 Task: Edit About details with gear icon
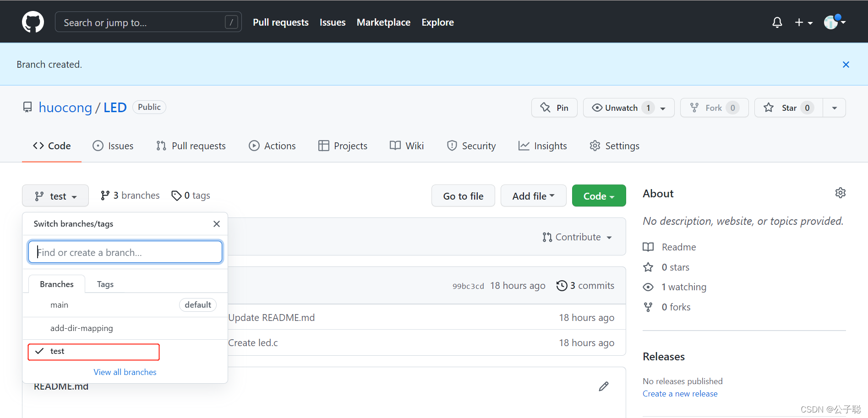pos(840,193)
